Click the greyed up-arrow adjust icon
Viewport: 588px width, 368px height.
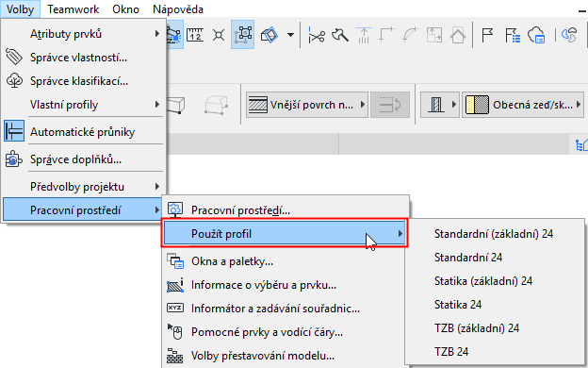coord(364,35)
